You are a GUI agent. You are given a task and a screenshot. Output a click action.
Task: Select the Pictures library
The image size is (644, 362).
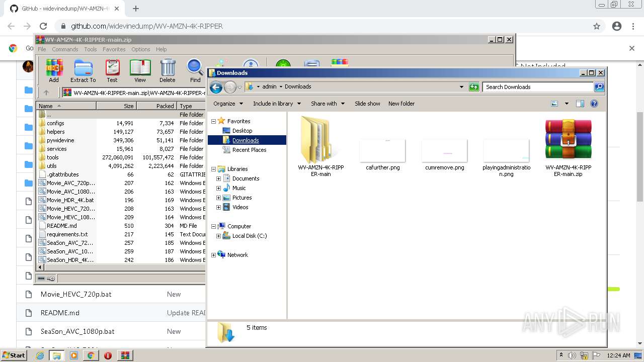tap(242, 198)
